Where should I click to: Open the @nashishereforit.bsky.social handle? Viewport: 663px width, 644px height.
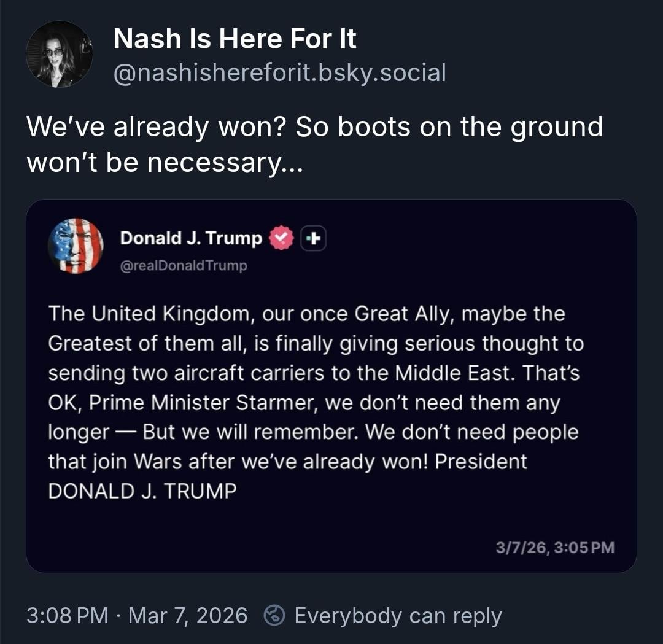pos(279,73)
